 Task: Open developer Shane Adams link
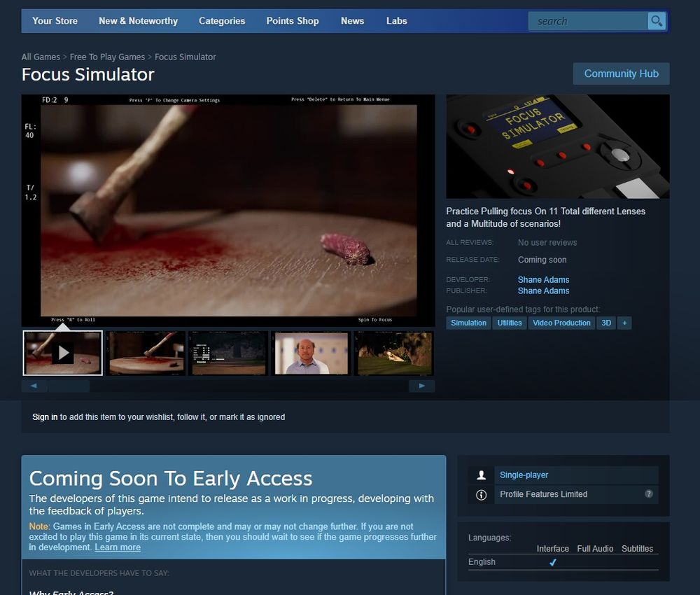click(543, 279)
